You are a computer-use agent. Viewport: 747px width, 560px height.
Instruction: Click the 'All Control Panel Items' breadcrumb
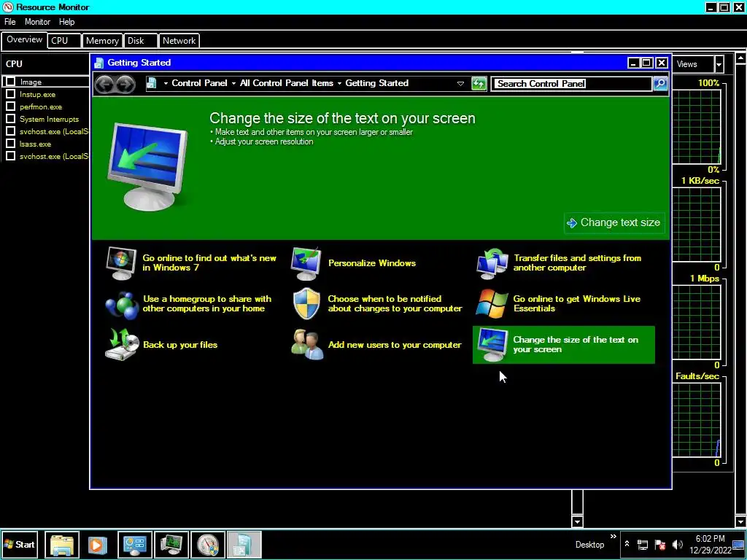(x=286, y=83)
